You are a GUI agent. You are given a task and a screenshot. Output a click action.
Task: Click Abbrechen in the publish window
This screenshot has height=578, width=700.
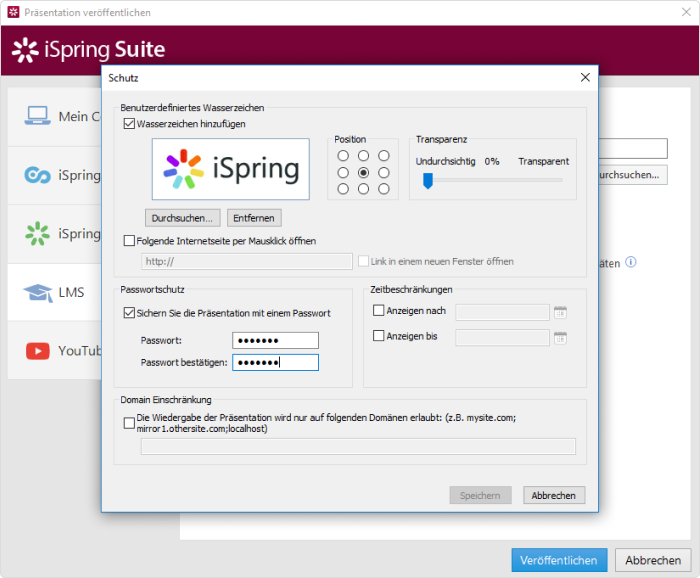(x=653, y=560)
